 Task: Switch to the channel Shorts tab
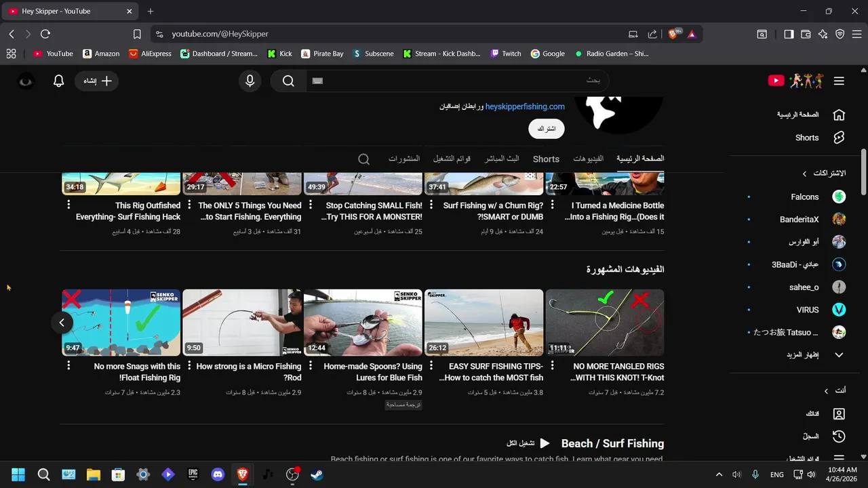(546, 159)
